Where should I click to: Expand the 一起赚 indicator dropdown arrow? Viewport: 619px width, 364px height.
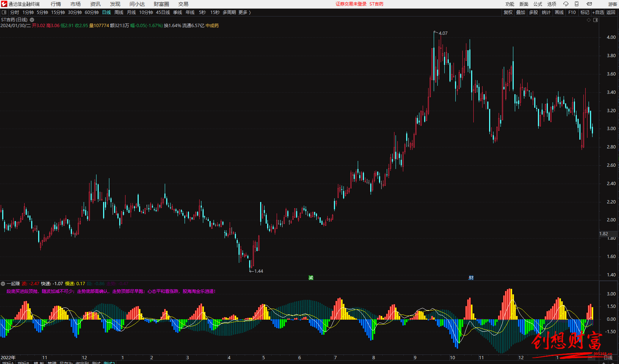pos(3,284)
